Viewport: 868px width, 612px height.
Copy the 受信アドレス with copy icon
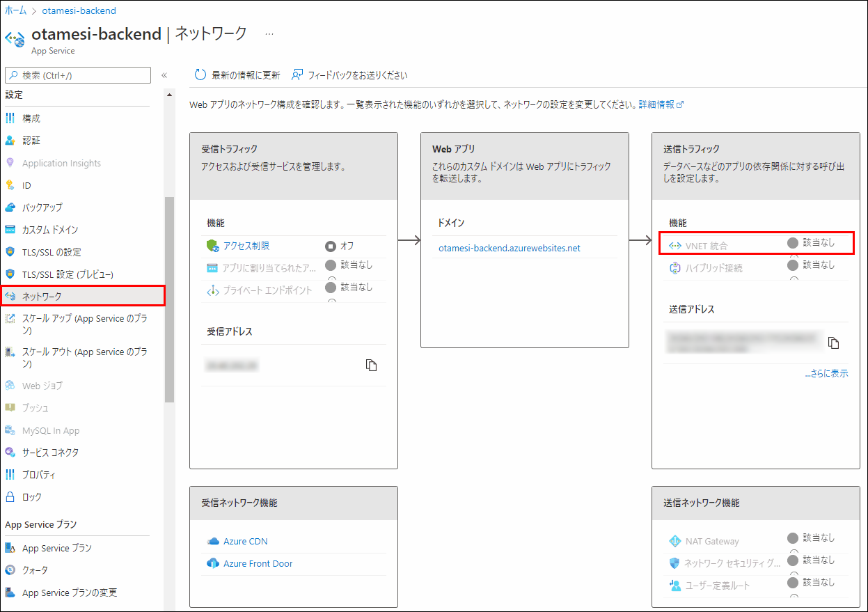pos(372,366)
